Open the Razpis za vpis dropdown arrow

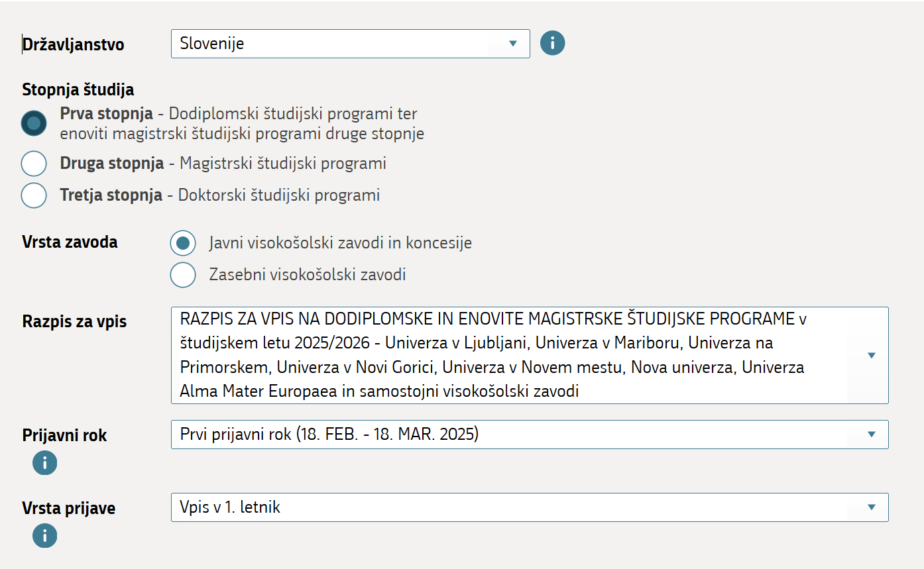pyautogui.click(x=871, y=356)
